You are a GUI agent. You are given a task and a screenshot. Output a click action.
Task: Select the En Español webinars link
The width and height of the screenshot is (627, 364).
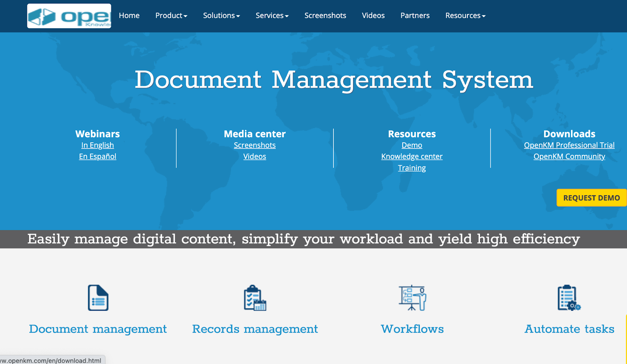click(97, 156)
